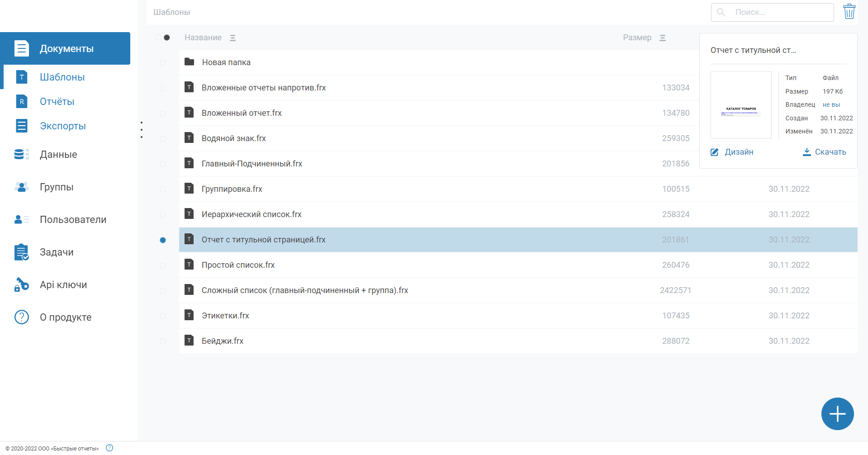Click file icon of Этикетки.frx
868x455 pixels.
pos(189,315)
